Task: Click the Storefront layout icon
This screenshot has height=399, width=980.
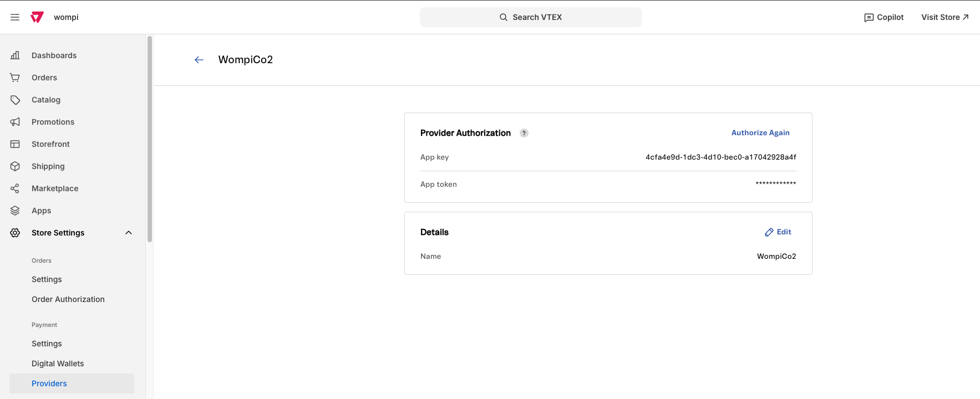Action: pos(15,144)
